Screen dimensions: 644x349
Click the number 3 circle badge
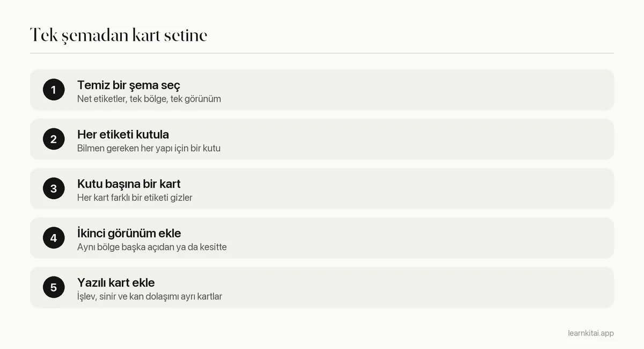point(54,188)
